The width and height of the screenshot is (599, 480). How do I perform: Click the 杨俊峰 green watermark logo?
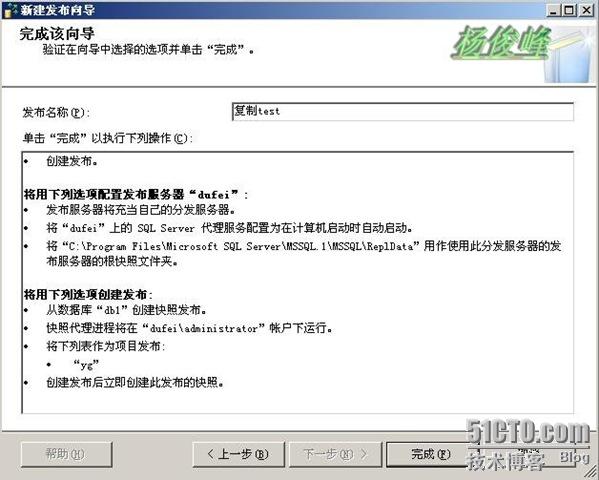tap(501, 43)
